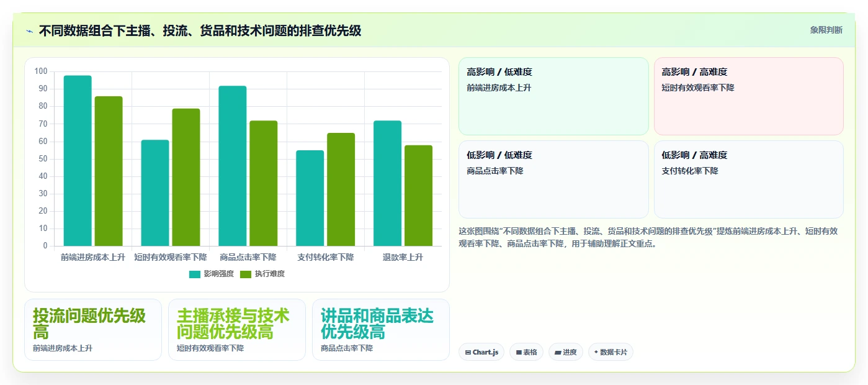Click the teal 退款率上升 impact bar
The width and height of the screenshot is (868, 385).
[x=388, y=183]
